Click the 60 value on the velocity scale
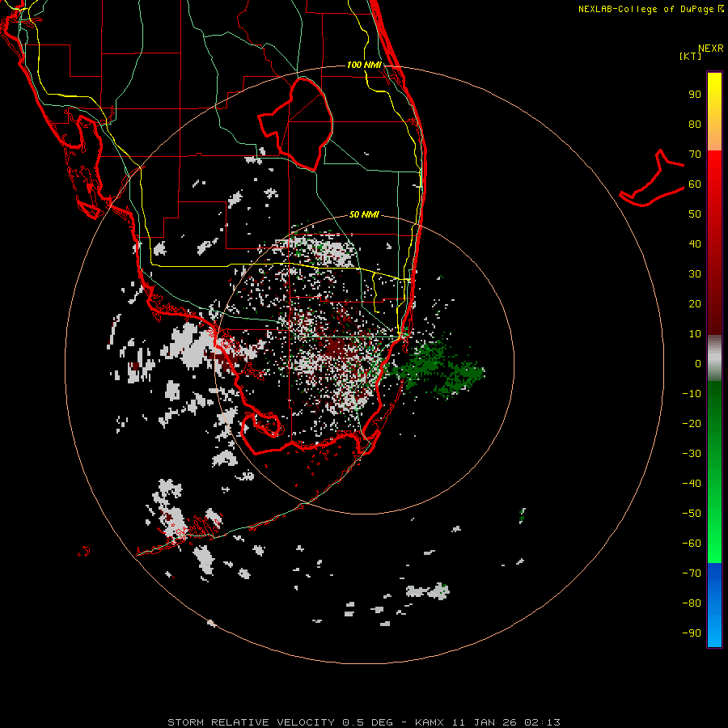Viewport: 728px width, 728px height. (x=695, y=184)
